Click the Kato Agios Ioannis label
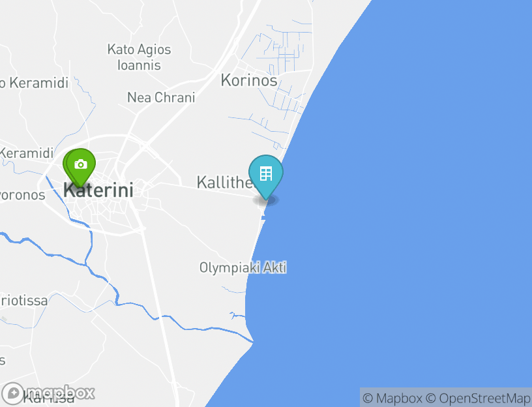Viewport: 532px width, 407px height. point(139,57)
